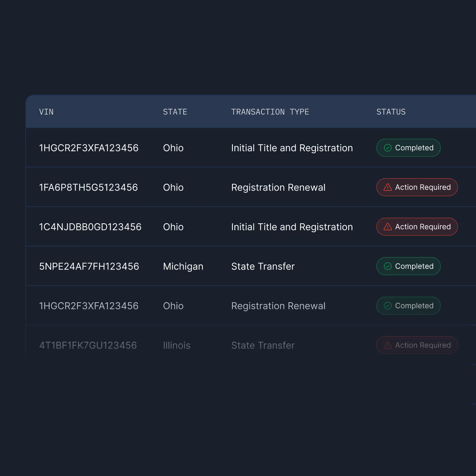Click State Transfer in the Illinois row

tap(263, 345)
